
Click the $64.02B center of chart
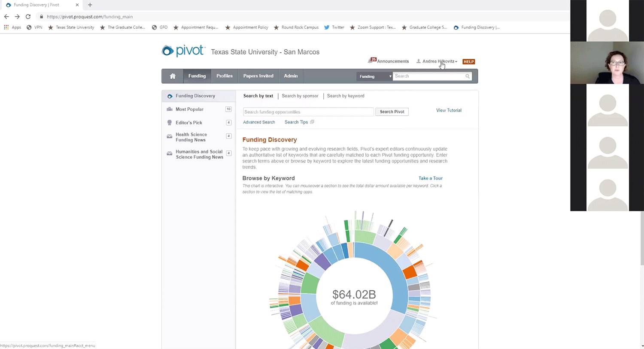click(354, 297)
